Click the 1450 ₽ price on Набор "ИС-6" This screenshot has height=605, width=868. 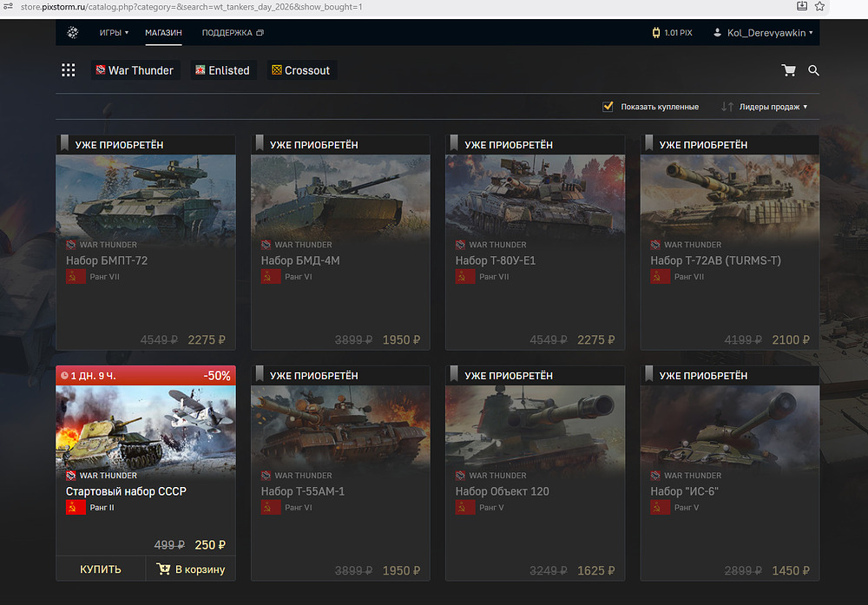(x=791, y=570)
